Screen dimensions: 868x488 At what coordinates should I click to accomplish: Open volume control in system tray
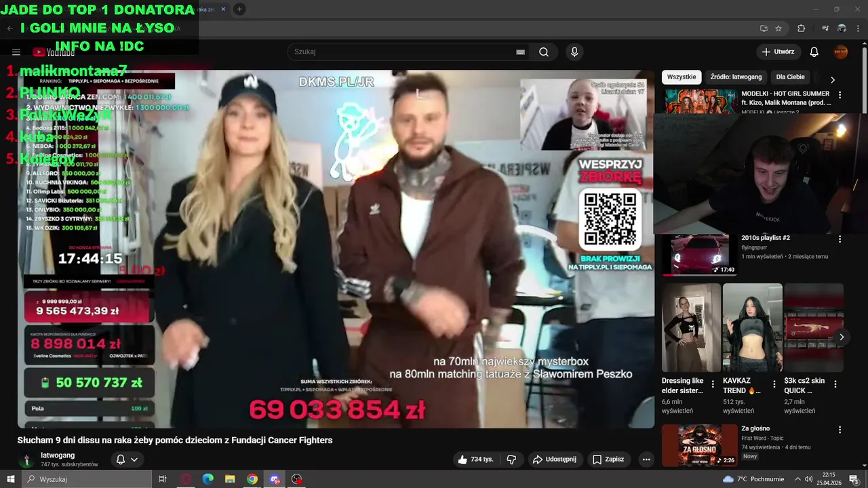808,479
